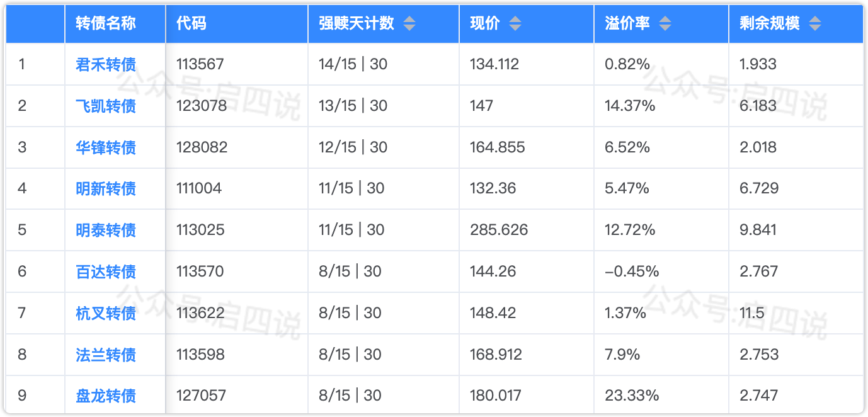Click the 现价 column sort arrows
Screen dimensions: 868x417
coord(515,24)
